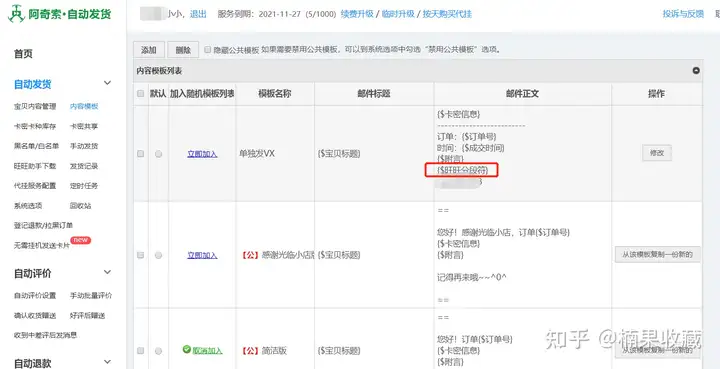This screenshot has height=369, width=720.
Task: Open 手动批量评价 page
Action: [x=91, y=296]
